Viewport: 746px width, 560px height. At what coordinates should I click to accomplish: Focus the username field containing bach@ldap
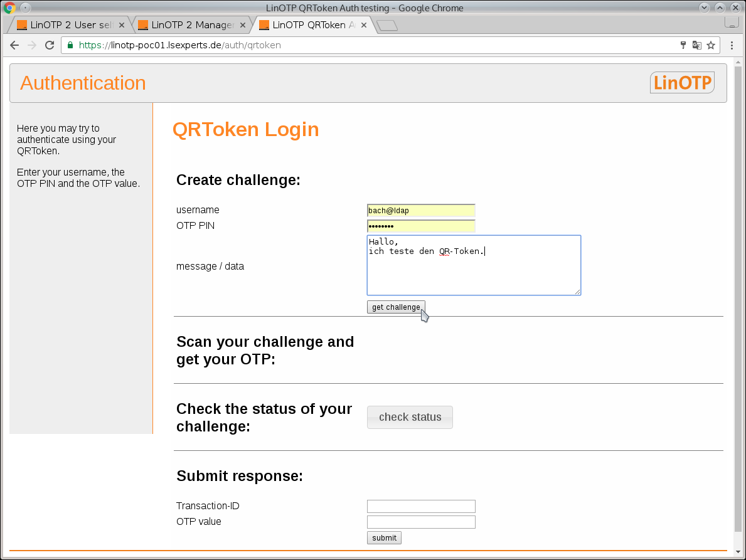tap(421, 211)
